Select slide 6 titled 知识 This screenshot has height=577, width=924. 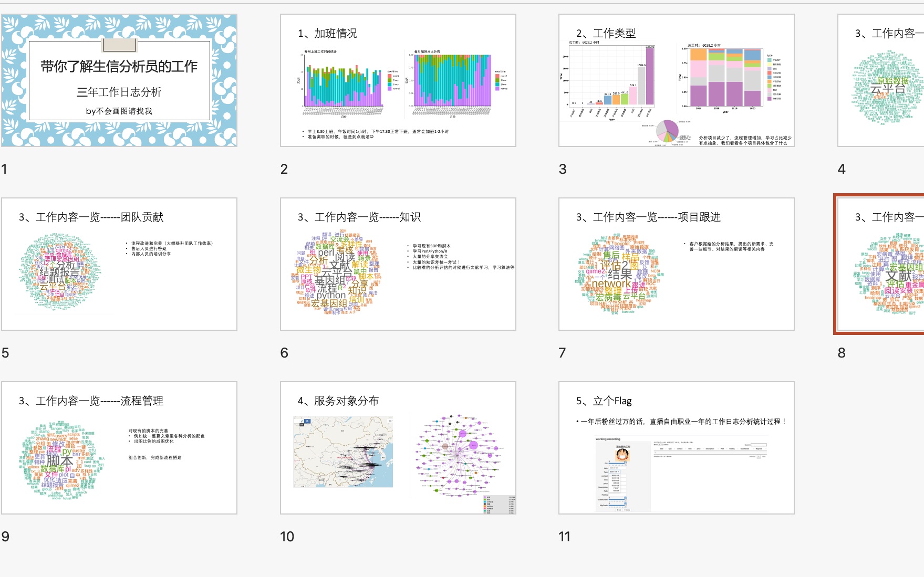(398, 264)
